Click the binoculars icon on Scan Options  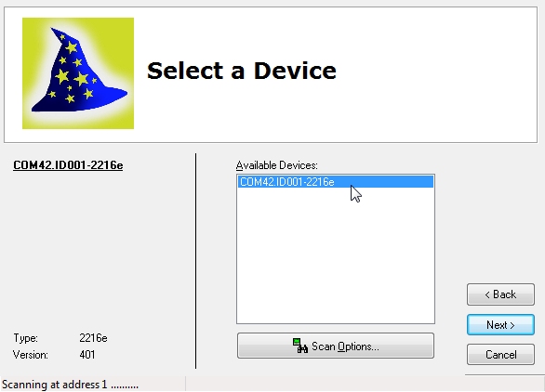click(300, 346)
